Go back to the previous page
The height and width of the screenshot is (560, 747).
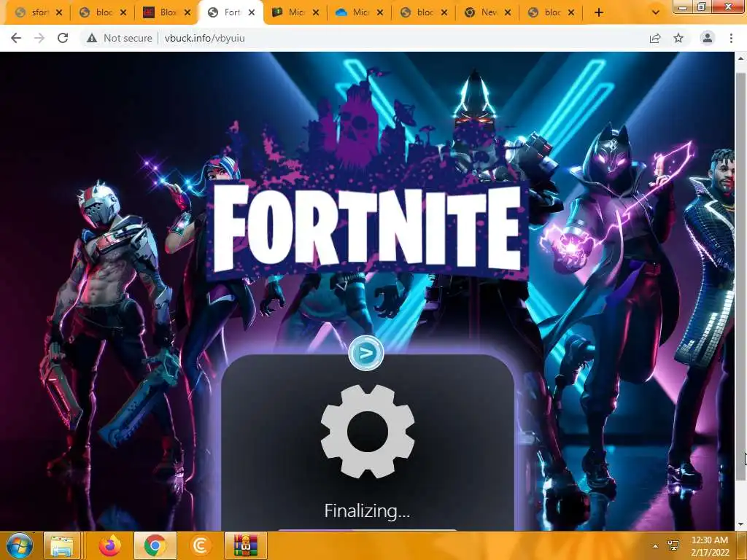tap(16, 38)
